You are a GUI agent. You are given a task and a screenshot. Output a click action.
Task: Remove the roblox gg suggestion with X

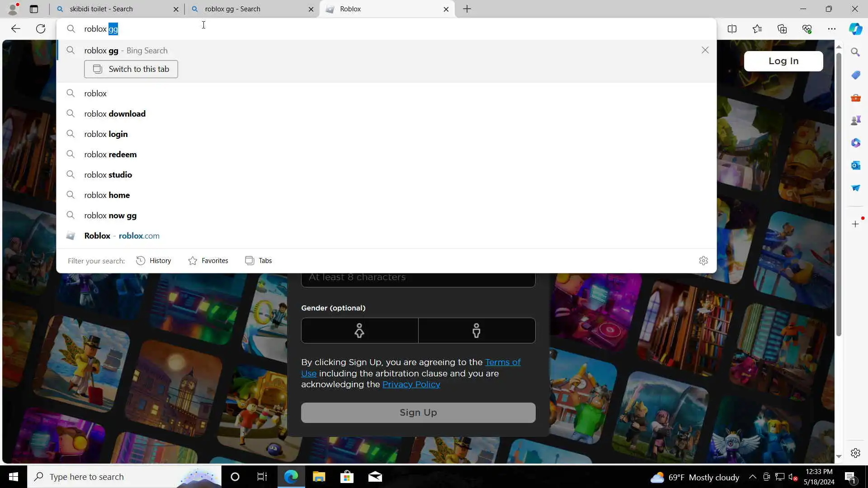[x=705, y=50]
